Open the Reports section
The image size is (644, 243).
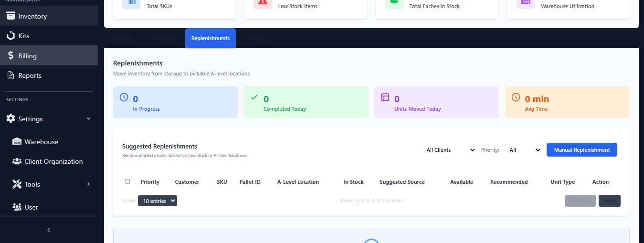49,75
